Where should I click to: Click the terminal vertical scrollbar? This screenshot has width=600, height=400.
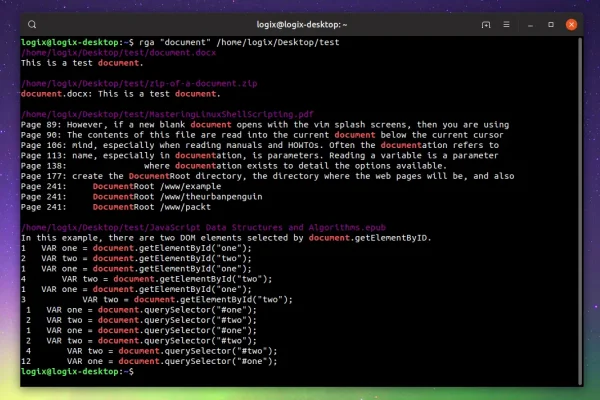(x=580, y=211)
